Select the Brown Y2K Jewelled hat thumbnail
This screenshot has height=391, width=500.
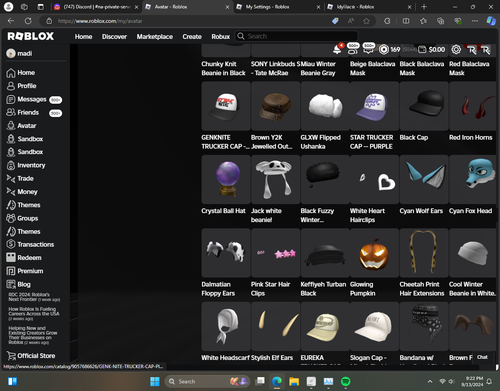click(275, 106)
